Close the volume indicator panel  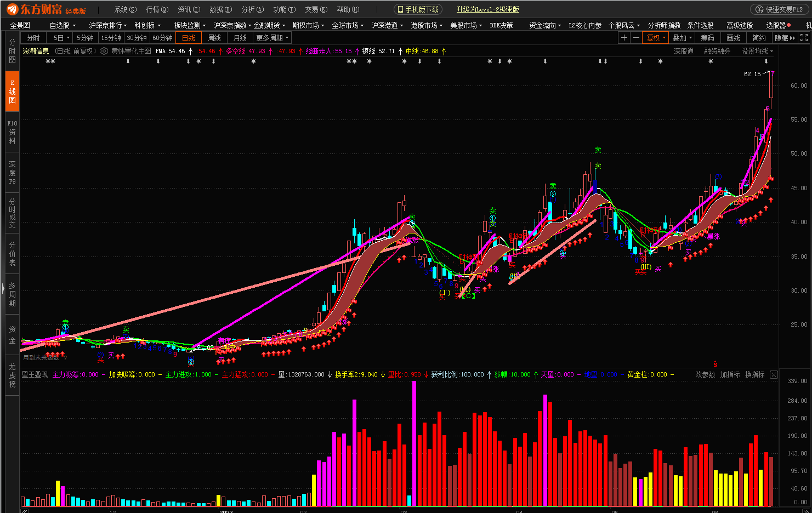[x=774, y=374]
